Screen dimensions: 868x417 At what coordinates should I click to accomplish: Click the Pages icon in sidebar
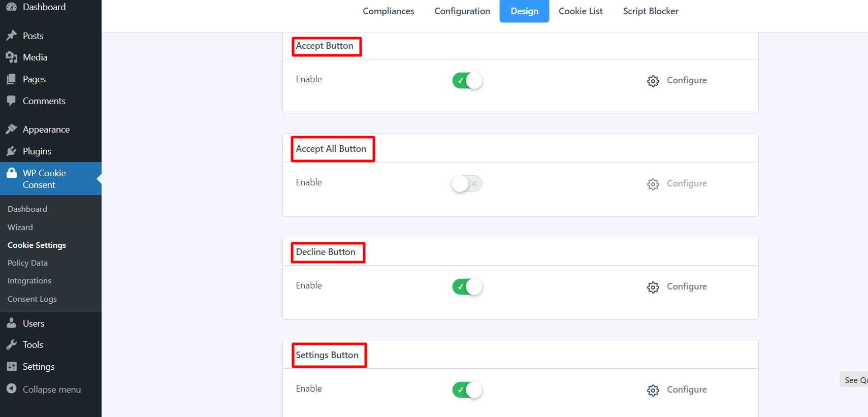[x=11, y=79]
